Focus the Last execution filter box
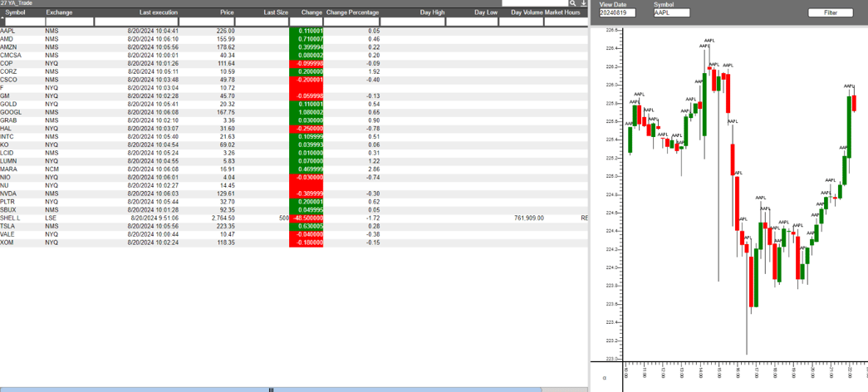 click(x=136, y=22)
